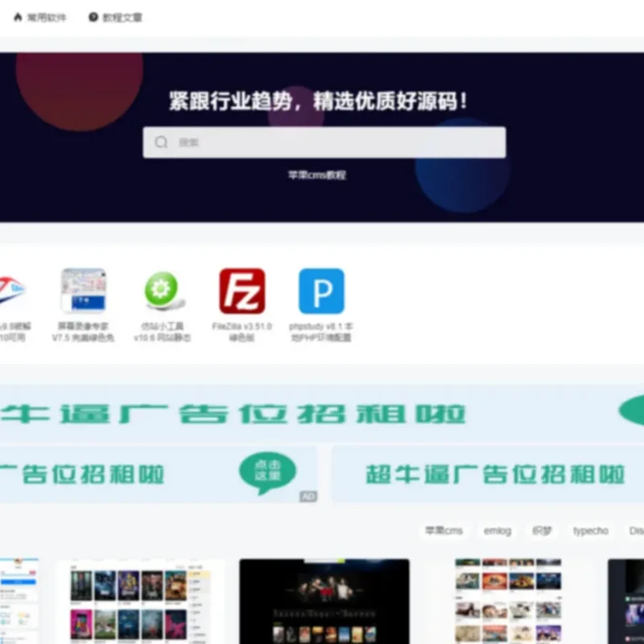The height and width of the screenshot is (644, 644).
Task: Open the red FileZilla Fz icon
Action: click(242, 291)
